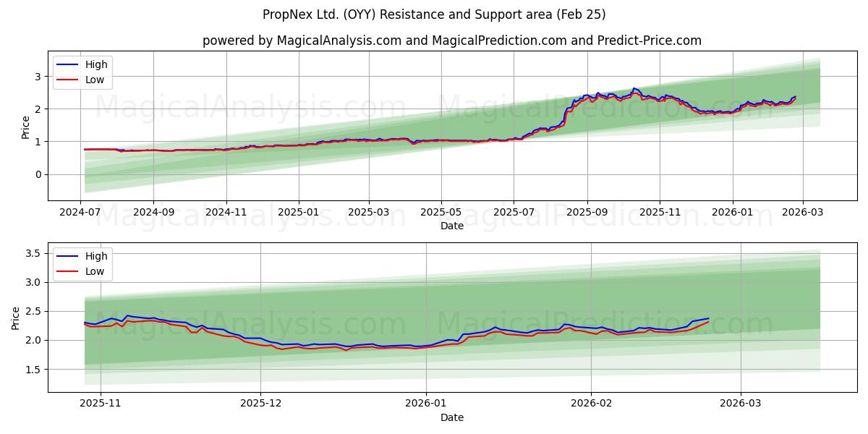Click the peak near 2025-11 on top chart

click(635, 89)
